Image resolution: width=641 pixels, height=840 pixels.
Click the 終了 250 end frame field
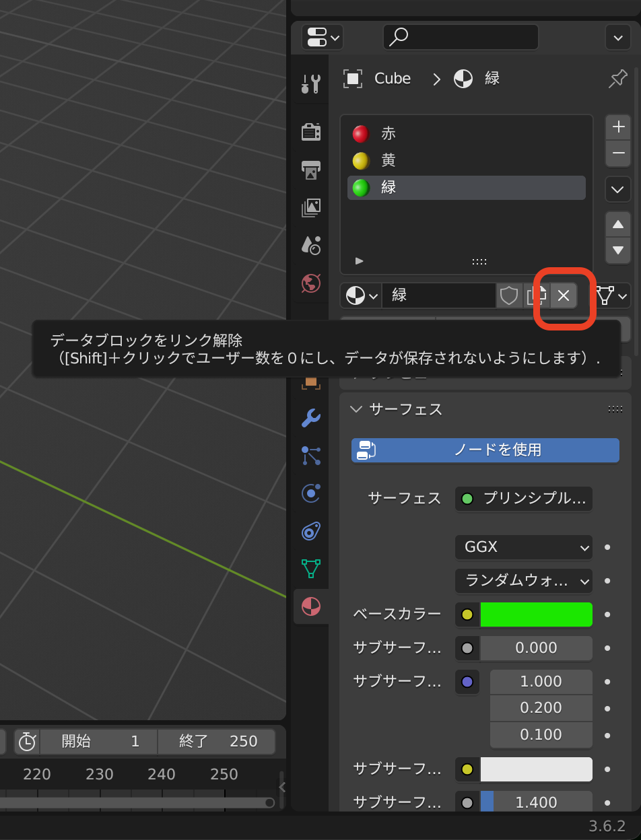point(217,742)
